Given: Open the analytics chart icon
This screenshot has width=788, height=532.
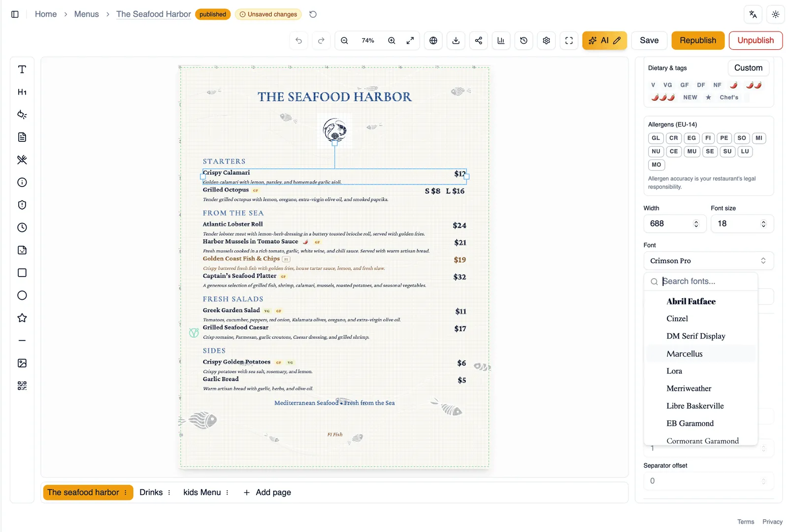Looking at the screenshot, I should tap(501, 40).
